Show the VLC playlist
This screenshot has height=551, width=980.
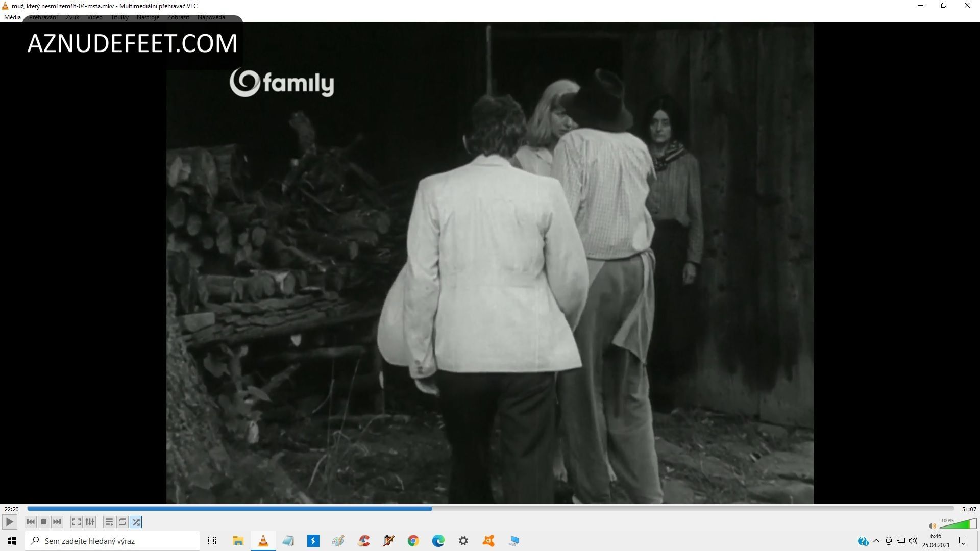109,522
